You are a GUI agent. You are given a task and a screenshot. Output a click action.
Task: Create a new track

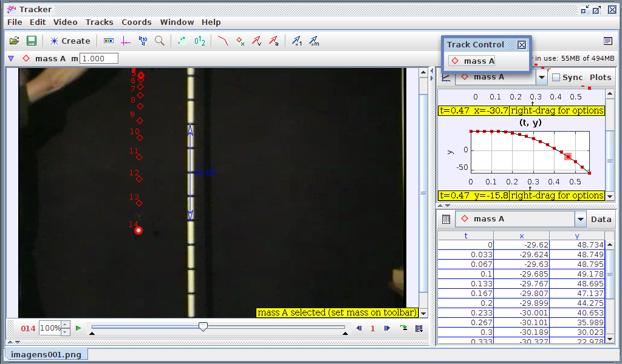pos(70,41)
